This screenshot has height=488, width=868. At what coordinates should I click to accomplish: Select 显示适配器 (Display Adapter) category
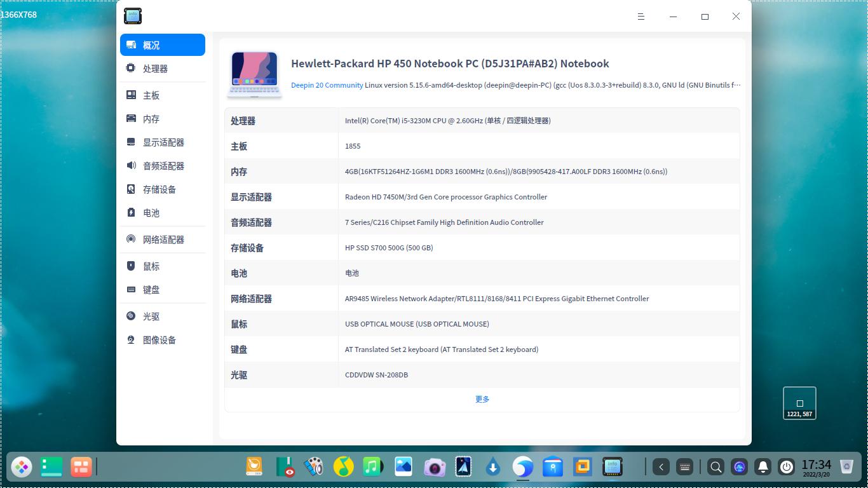(x=163, y=142)
